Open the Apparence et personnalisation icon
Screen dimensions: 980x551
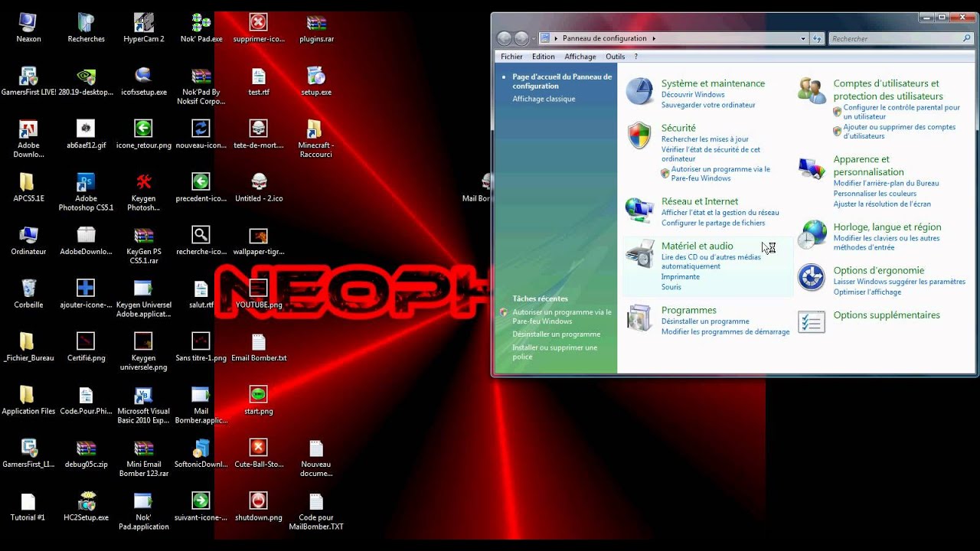[812, 168]
